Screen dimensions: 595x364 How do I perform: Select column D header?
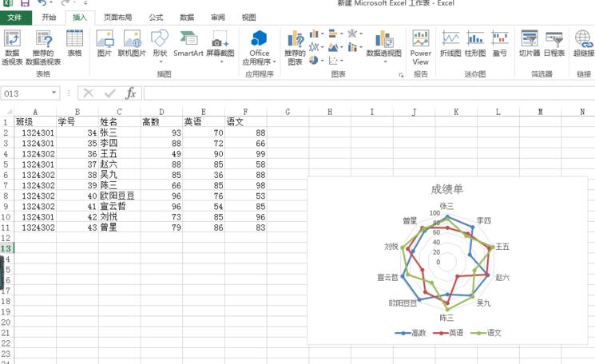[x=161, y=112]
